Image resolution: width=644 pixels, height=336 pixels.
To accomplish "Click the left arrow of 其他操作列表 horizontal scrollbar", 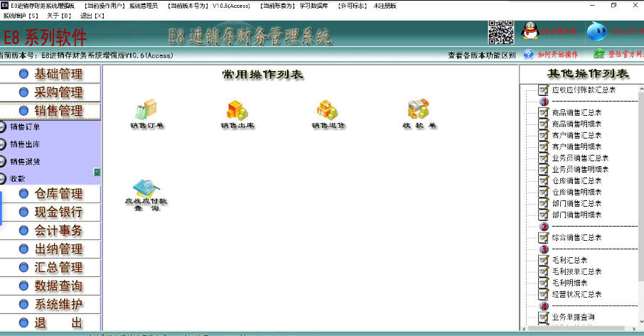I will [x=524, y=328].
